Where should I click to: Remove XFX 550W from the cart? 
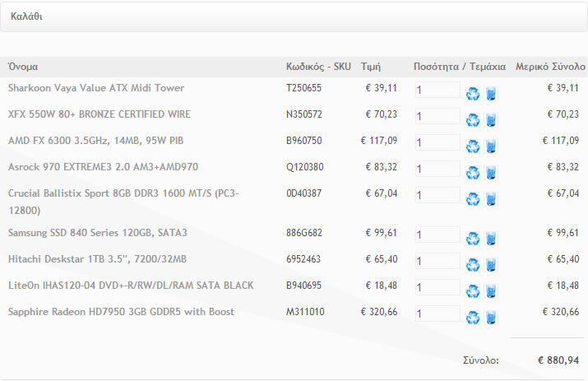click(x=491, y=120)
